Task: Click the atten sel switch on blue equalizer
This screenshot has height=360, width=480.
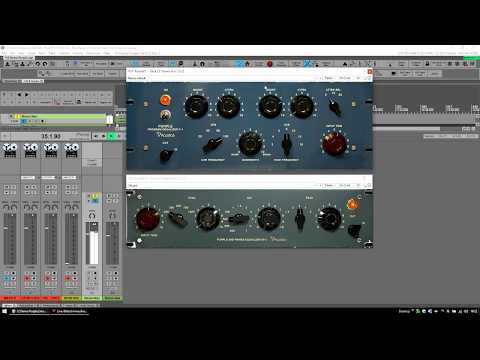Action: (334, 106)
